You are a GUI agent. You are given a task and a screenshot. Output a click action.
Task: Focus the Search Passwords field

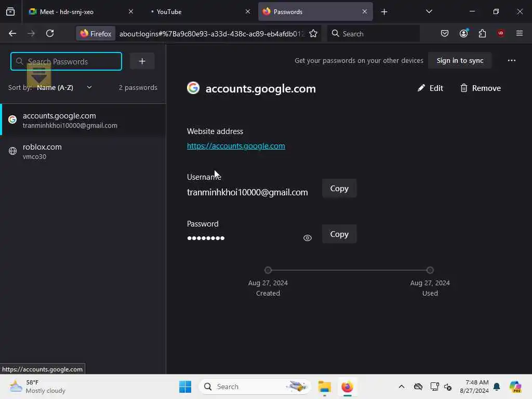[x=66, y=61]
